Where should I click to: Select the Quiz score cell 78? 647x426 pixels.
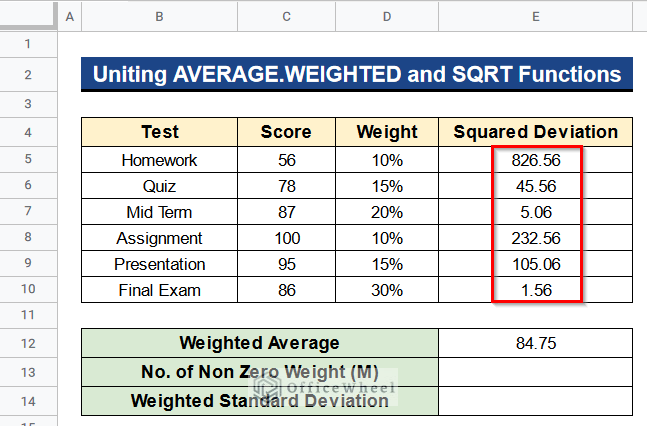pyautogui.click(x=286, y=186)
